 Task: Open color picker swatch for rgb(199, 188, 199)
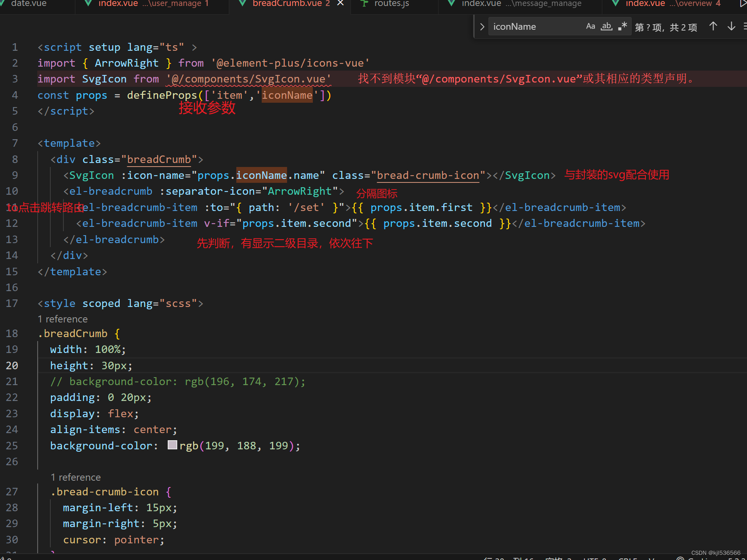172,445
